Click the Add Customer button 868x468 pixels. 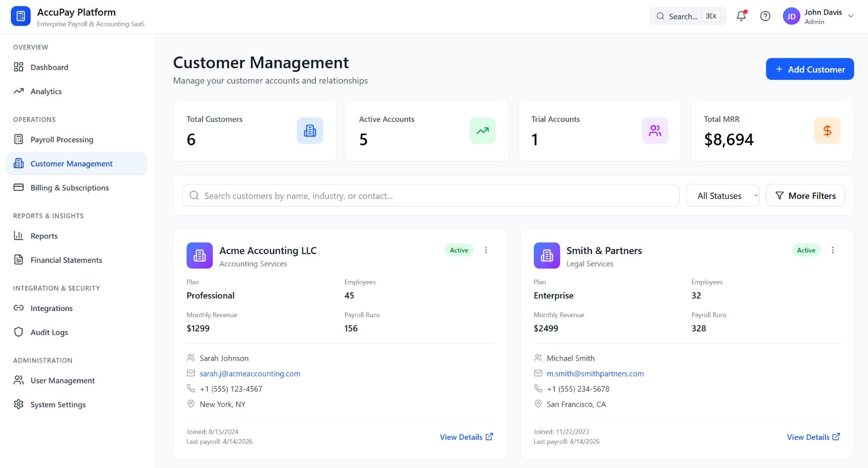(810, 69)
